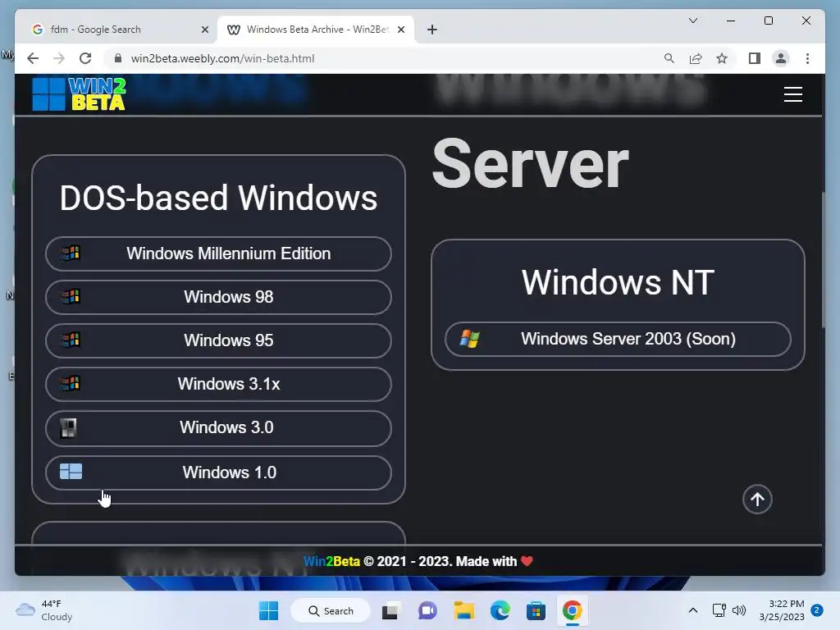Open Chrome's zoom magnifier icon
This screenshot has height=630, width=840.
pos(669,58)
